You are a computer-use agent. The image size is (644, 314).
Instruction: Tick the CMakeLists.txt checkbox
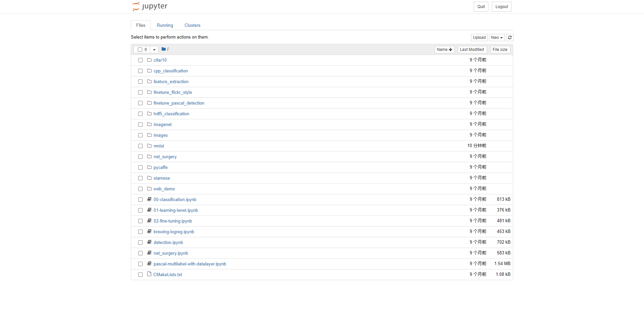click(x=140, y=275)
